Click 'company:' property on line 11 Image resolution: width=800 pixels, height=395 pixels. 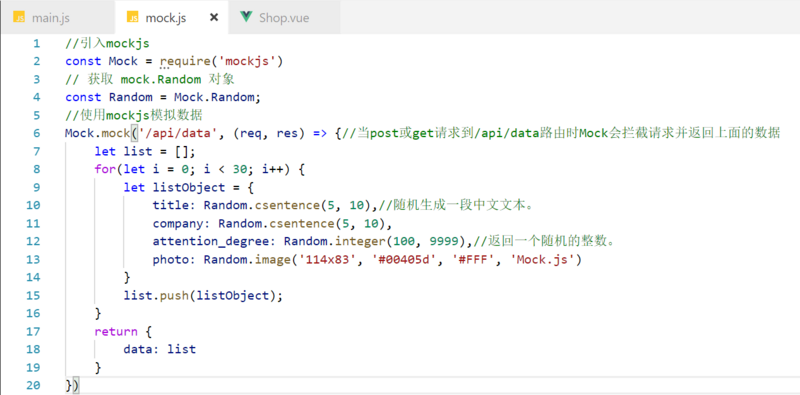[182, 224]
